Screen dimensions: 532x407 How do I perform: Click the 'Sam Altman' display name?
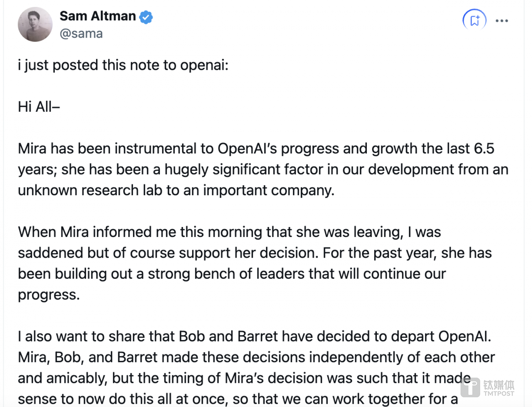pyautogui.click(x=98, y=16)
